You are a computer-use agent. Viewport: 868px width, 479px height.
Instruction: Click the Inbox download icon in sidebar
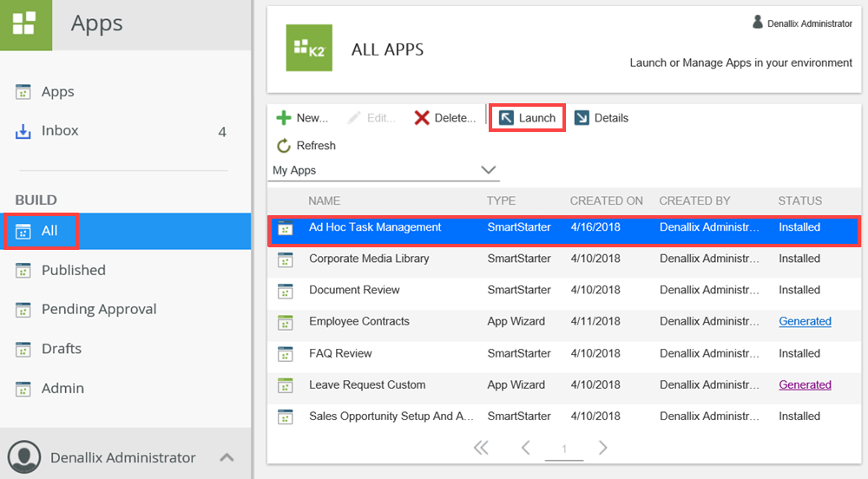click(23, 131)
